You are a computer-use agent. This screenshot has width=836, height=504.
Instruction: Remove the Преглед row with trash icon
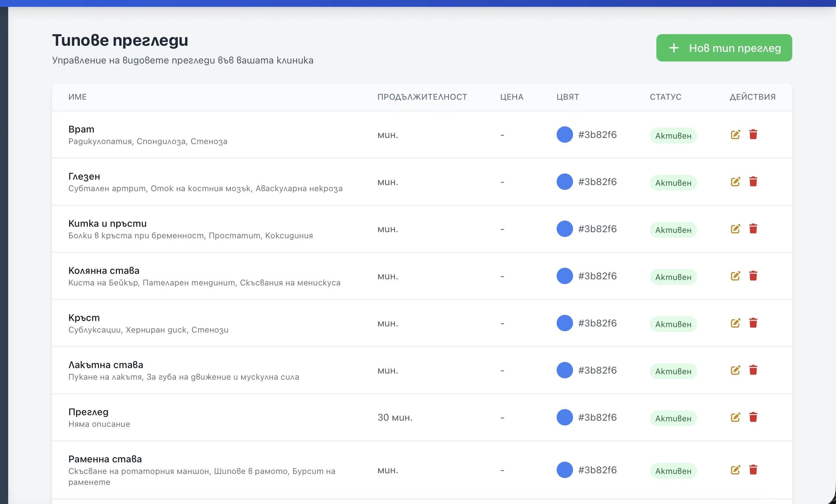tap(753, 417)
